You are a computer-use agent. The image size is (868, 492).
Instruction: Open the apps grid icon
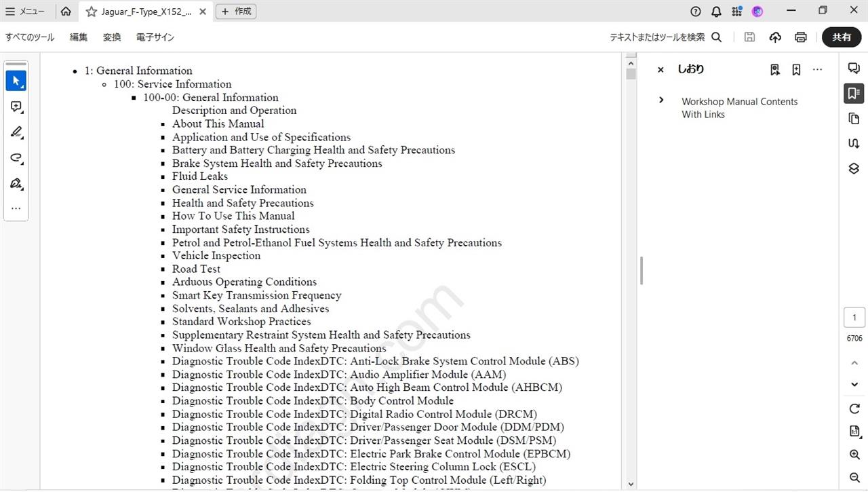[x=737, y=11]
